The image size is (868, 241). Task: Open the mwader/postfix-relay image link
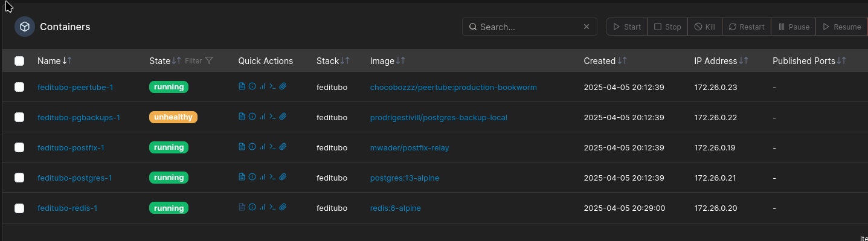pos(410,147)
